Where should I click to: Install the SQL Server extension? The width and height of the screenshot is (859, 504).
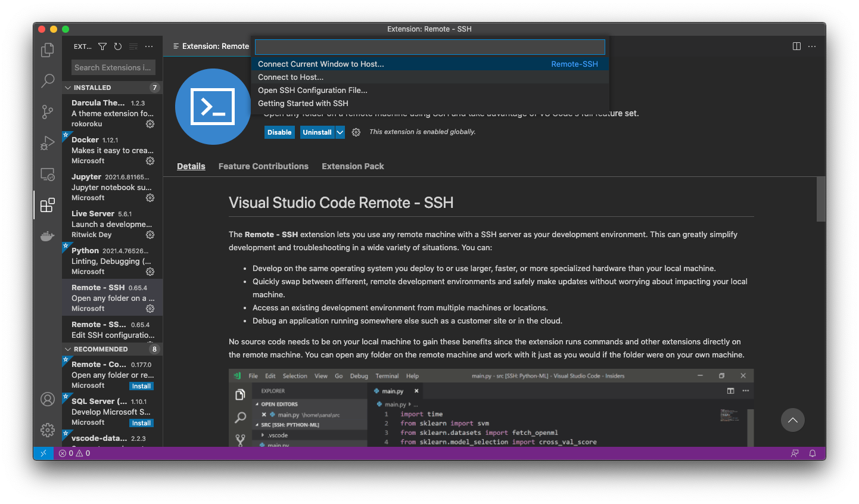[x=141, y=423]
